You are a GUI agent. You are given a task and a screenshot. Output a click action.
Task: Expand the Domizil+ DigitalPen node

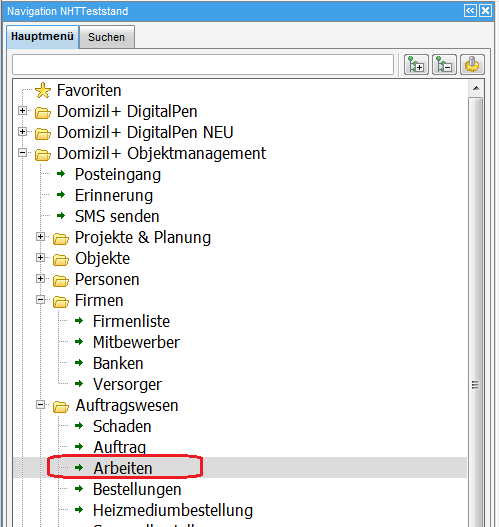pos(23,110)
